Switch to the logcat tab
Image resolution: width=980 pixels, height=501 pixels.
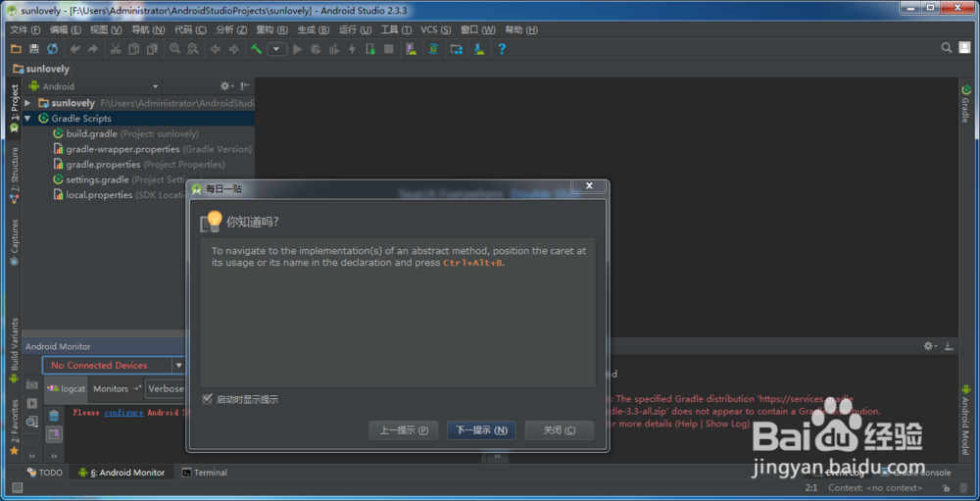coord(67,388)
